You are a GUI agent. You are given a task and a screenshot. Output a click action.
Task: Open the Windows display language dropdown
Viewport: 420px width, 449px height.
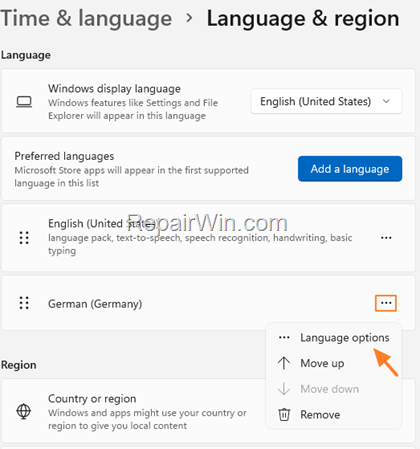[326, 101]
